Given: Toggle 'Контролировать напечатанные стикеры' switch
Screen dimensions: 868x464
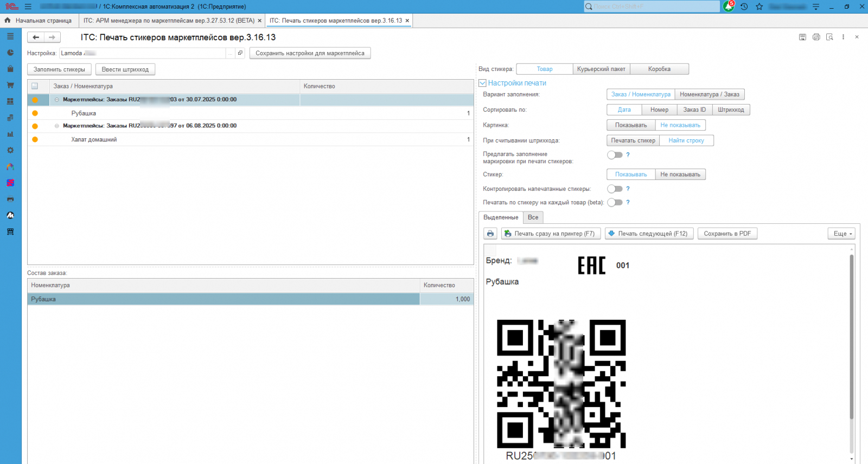Looking at the screenshot, I should click(615, 189).
